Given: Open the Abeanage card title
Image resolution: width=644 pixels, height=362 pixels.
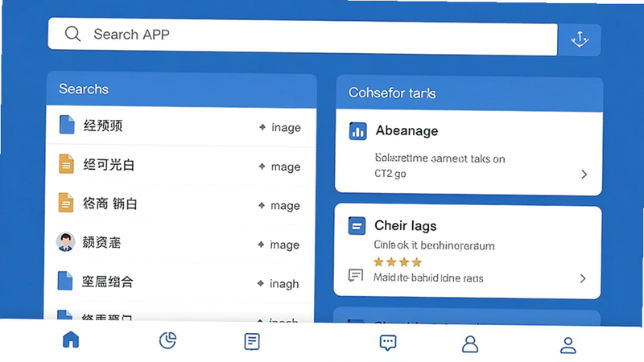Looking at the screenshot, I should pos(407,131).
